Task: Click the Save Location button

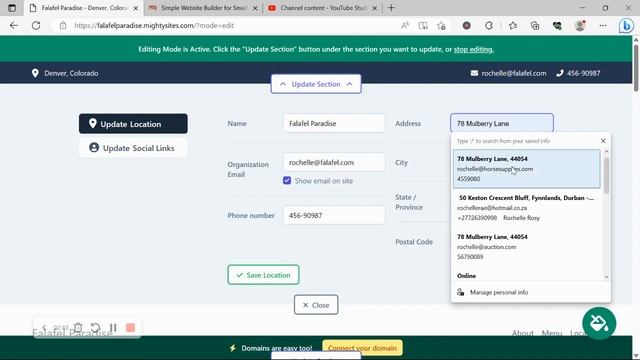Action: 263,275
